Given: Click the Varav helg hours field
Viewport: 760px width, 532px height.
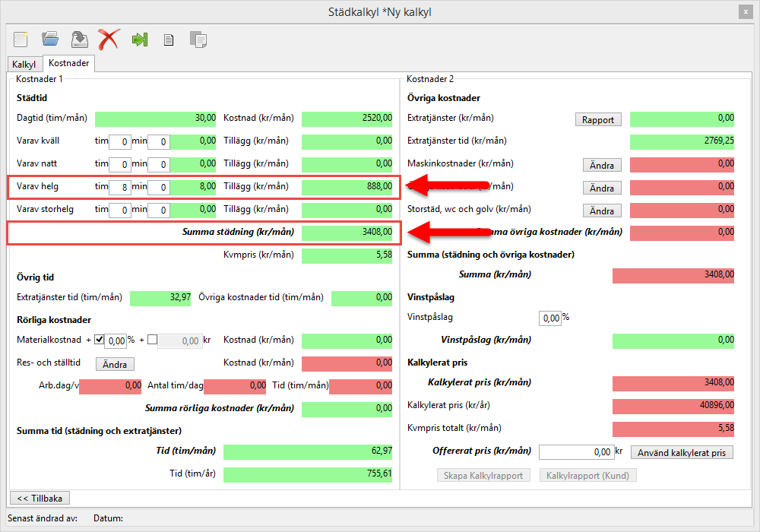Looking at the screenshot, I should [120, 187].
